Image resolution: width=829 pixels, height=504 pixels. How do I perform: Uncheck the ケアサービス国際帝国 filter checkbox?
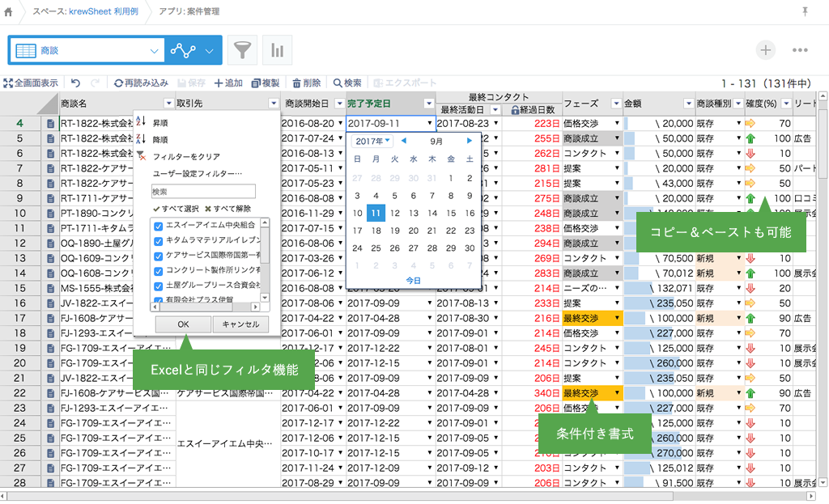[158, 256]
